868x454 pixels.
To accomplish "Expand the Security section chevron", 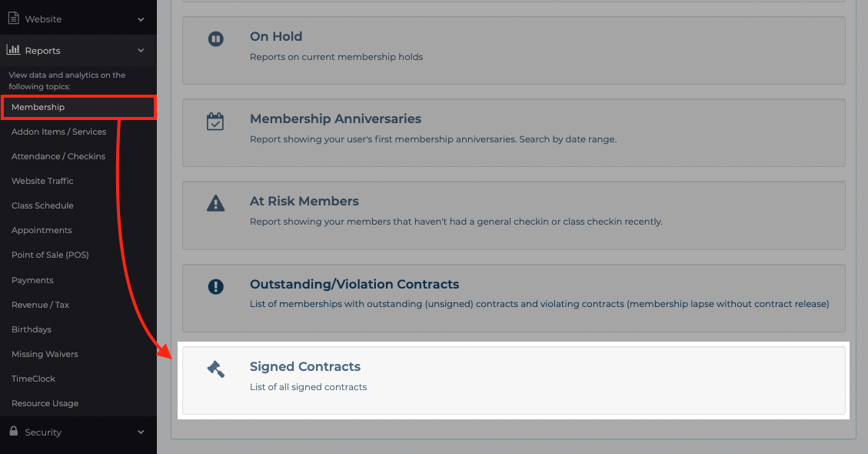I will click(141, 432).
